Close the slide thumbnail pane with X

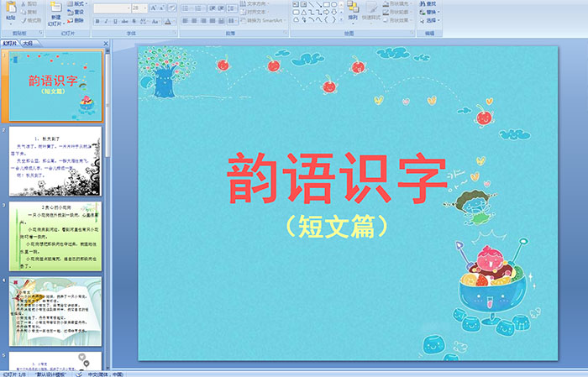tap(106, 44)
